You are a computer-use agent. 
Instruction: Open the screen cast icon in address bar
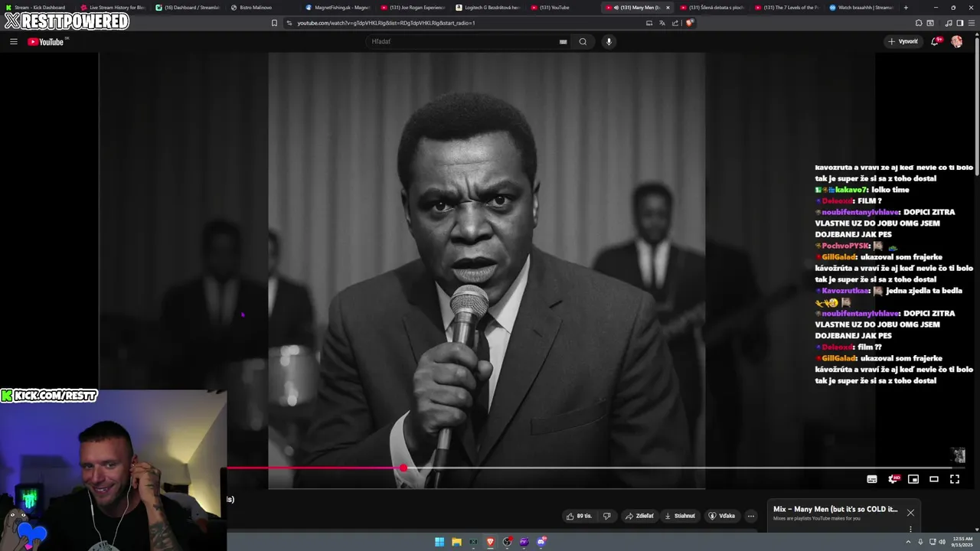pyautogui.click(x=649, y=23)
